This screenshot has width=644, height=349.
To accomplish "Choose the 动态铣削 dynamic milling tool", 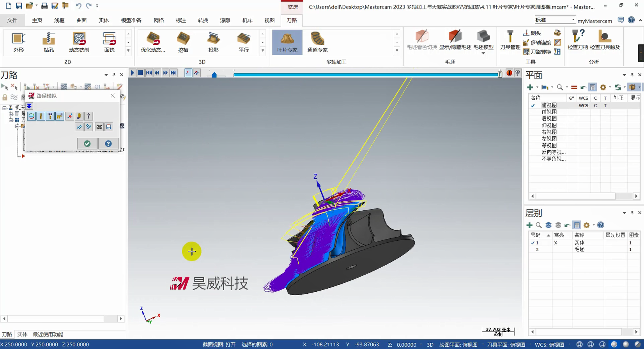I will (x=79, y=42).
